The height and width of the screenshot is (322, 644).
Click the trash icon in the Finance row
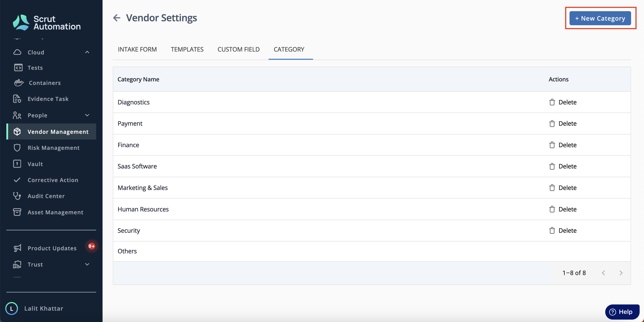[x=552, y=145]
